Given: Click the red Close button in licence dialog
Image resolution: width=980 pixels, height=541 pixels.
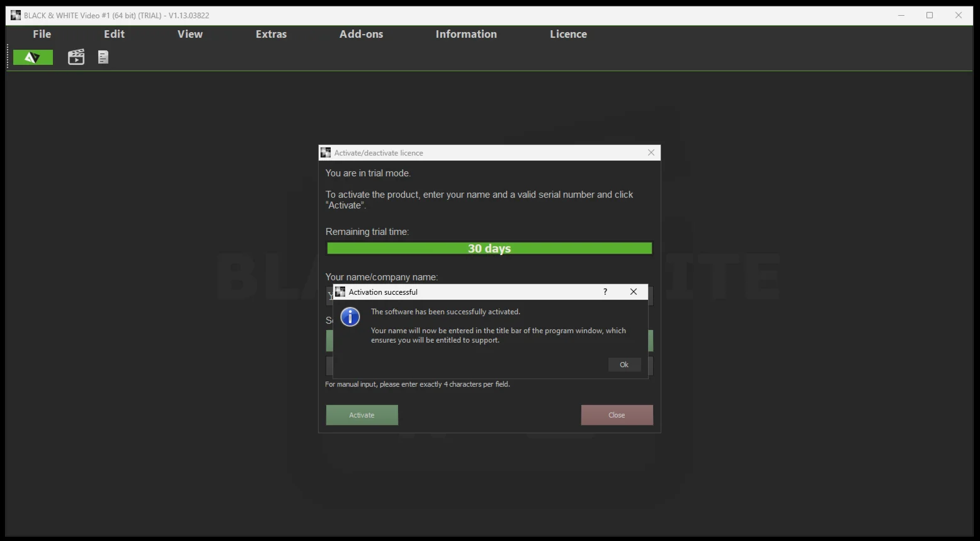Looking at the screenshot, I should click(617, 415).
